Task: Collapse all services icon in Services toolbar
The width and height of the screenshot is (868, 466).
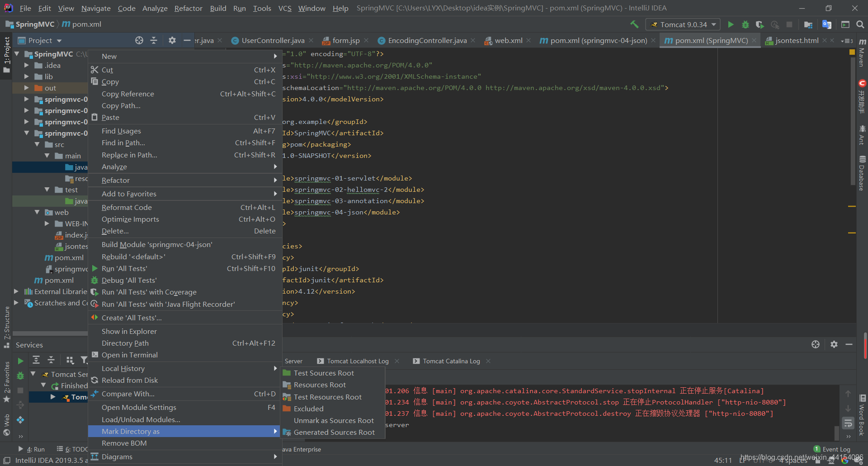Action: coord(51,360)
